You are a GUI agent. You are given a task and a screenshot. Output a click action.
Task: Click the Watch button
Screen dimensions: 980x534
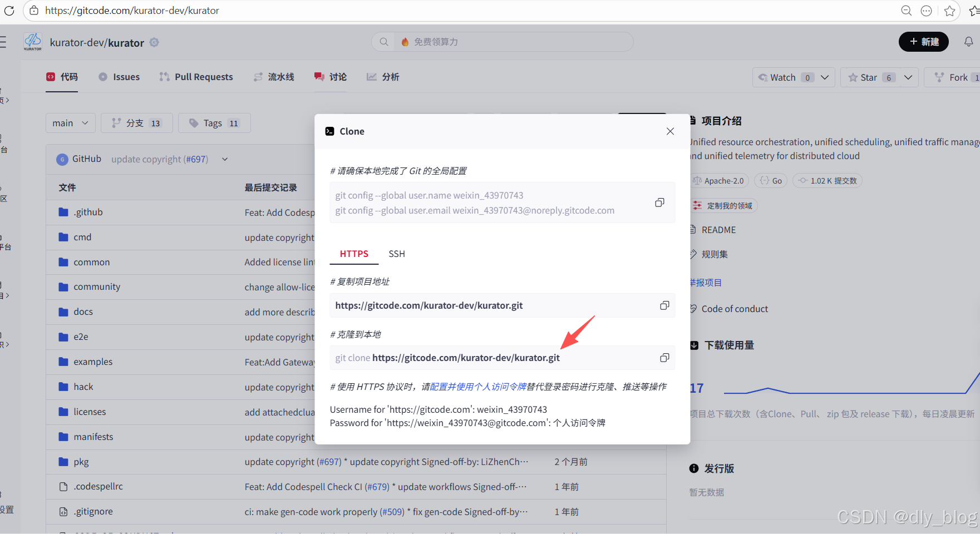click(x=784, y=77)
